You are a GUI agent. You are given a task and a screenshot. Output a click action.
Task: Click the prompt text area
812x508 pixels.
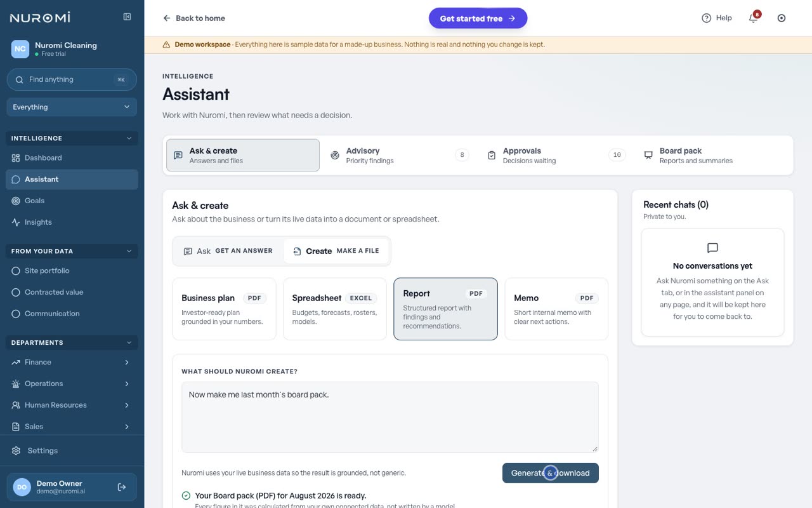pos(390,417)
